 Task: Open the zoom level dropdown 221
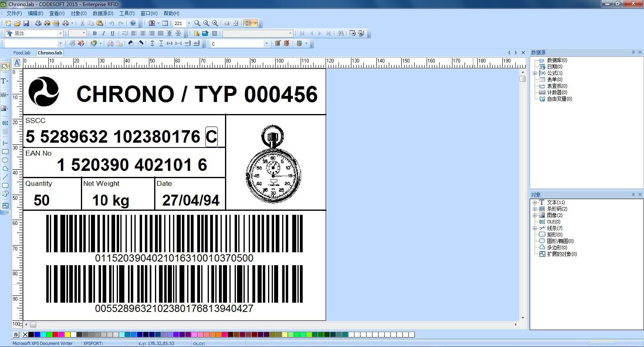click(189, 23)
